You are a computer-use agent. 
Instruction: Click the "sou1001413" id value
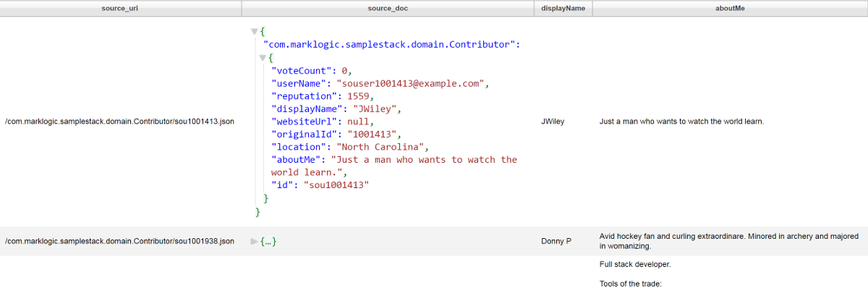pyautogui.click(x=336, y=185)
